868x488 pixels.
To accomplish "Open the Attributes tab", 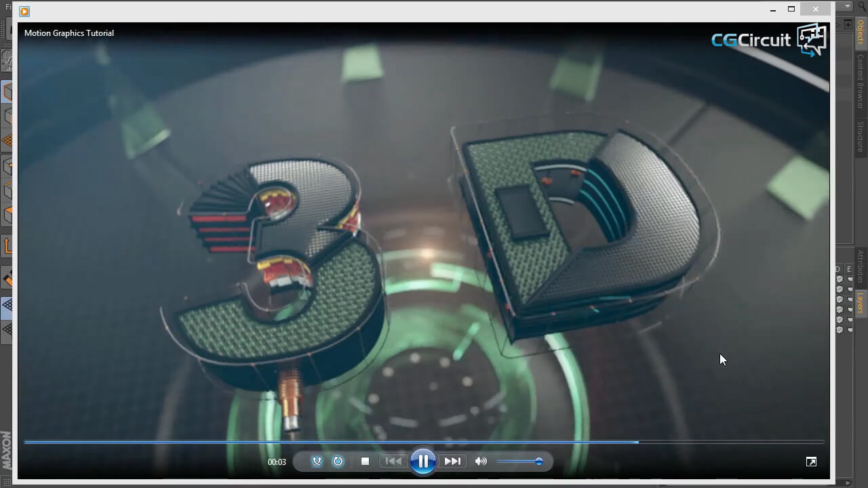I will coord(861,266).
